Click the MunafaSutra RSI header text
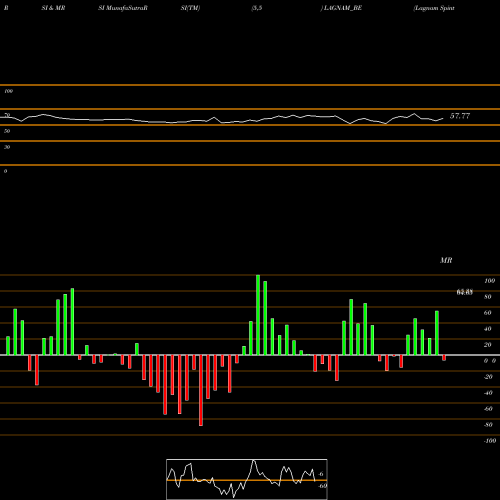500x500 pixels. coord(123,8)
